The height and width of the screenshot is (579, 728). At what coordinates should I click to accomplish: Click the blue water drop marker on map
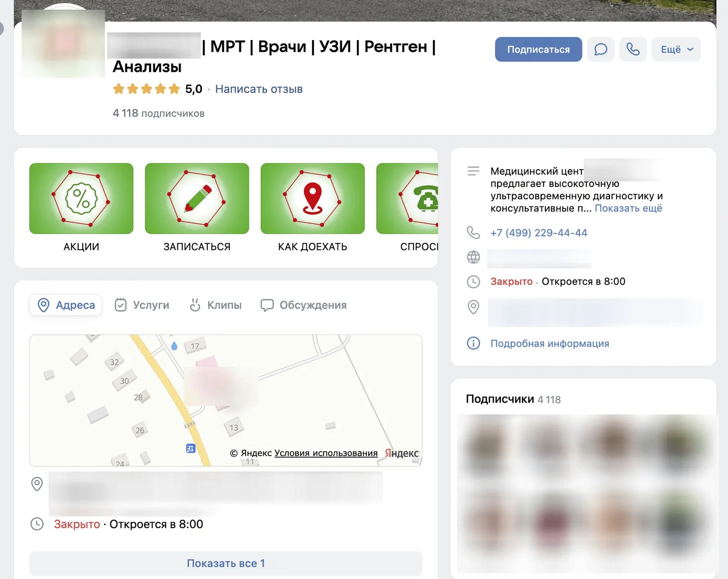[x=174, y=346]
